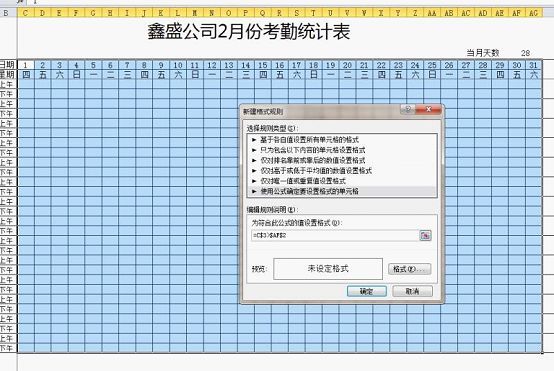
Task: Click date cell 29 in the date row
Action: 500,65
